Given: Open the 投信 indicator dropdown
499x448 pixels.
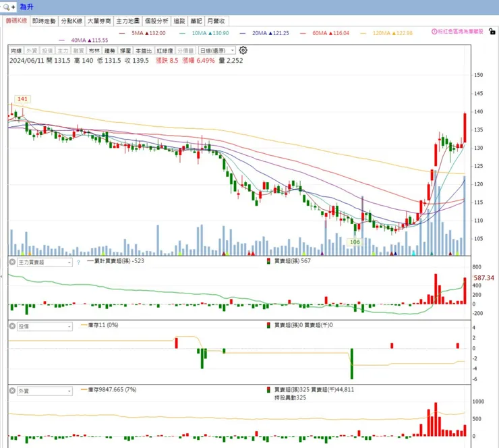Looking at the screenshot, I should tap(45, 327).
